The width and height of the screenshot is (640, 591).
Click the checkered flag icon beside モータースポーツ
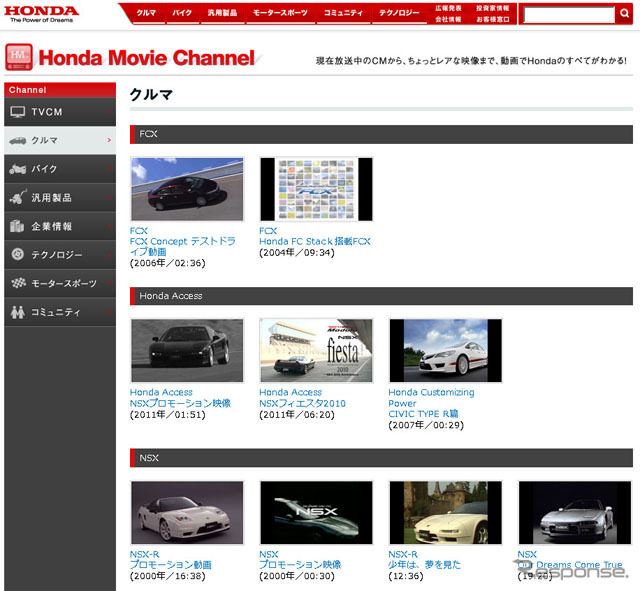tap(18, 282)
